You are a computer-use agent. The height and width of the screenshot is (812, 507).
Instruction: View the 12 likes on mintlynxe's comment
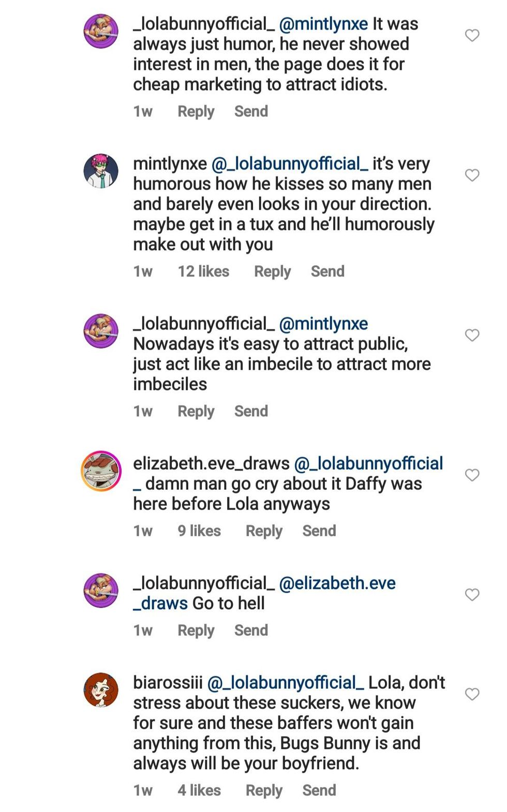203,272
